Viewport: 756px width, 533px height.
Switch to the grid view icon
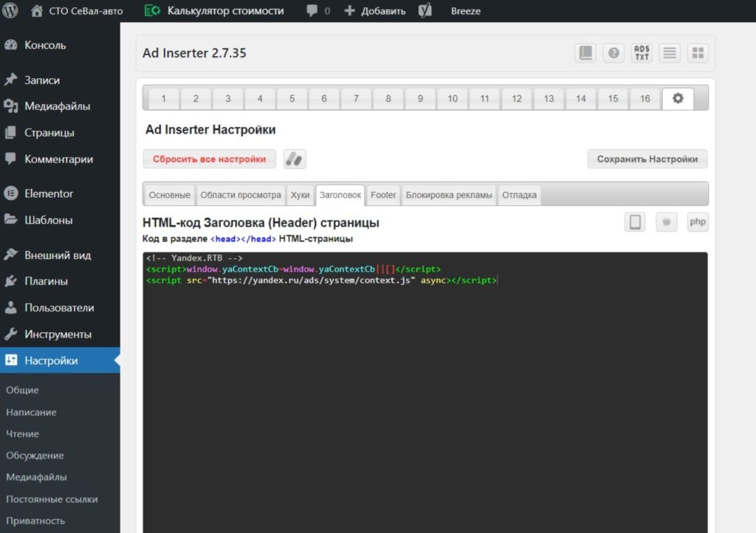tap(698, 52)
